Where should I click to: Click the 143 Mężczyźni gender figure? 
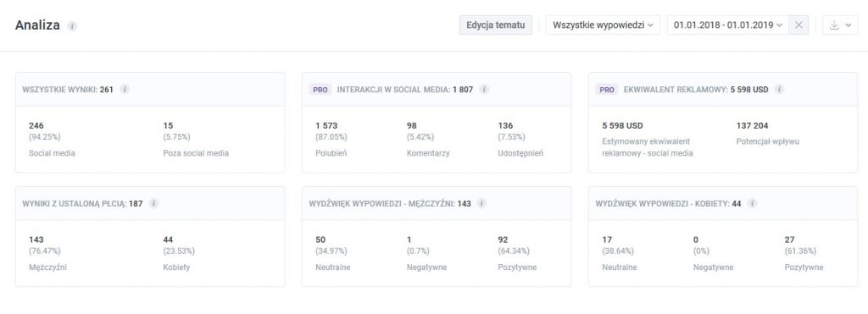[47, 254]
